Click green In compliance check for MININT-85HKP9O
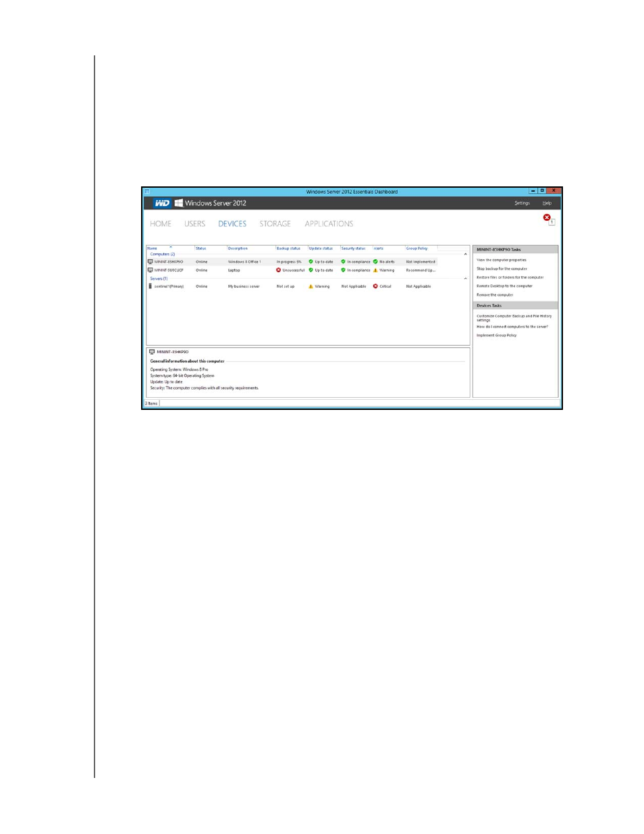Viewport: 644px width, 834px height. 344,261
